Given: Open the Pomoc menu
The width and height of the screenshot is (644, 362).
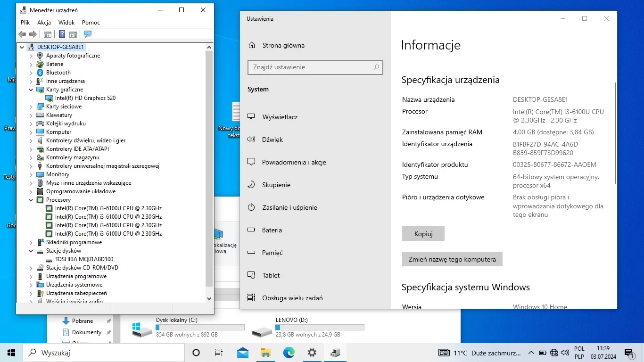Looking at the screenshot, I should click(x=91, y=23).
